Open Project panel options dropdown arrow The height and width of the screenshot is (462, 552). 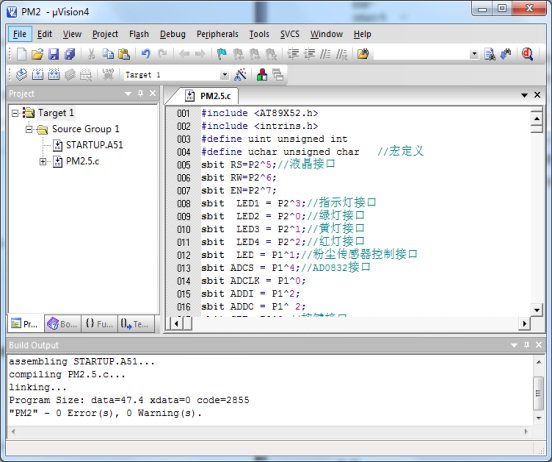click(x=128, y=93)
